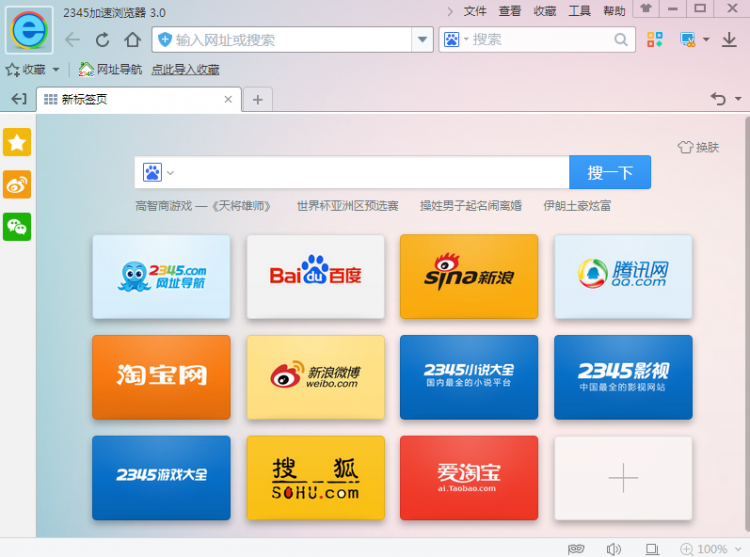This screenshot has height=557, width=750.
Task: Open the 2345小说大全 tile
Action: coord(469,377)
